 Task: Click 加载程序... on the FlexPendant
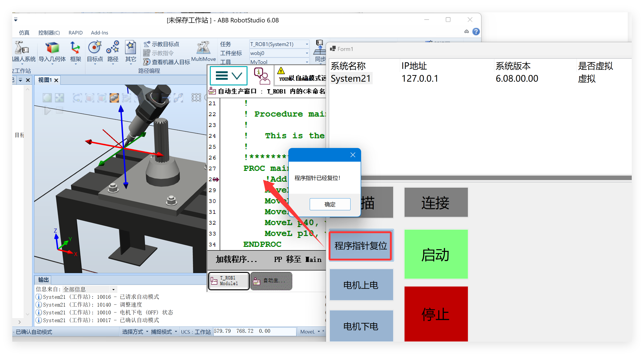pyautogui.click(x=236, y=259)
